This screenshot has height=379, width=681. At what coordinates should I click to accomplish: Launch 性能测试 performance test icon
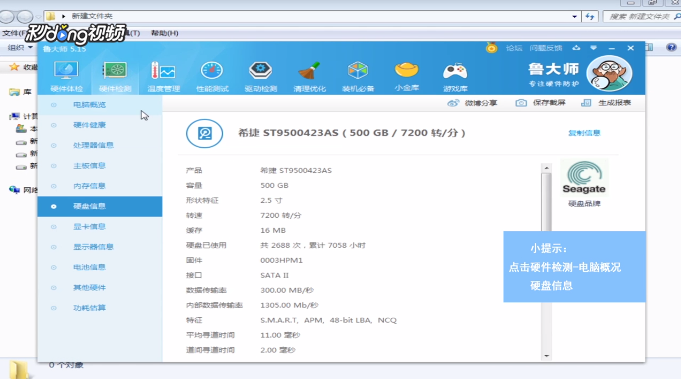[x=212, y=76]
